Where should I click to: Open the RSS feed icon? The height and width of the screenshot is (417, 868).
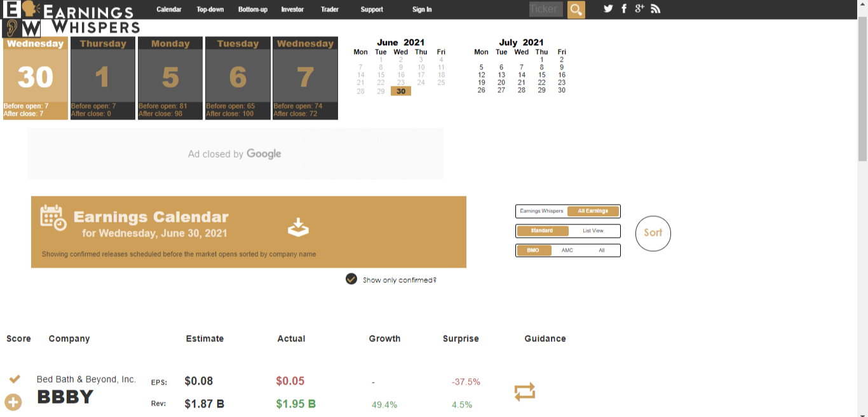(x=656, y=9)
